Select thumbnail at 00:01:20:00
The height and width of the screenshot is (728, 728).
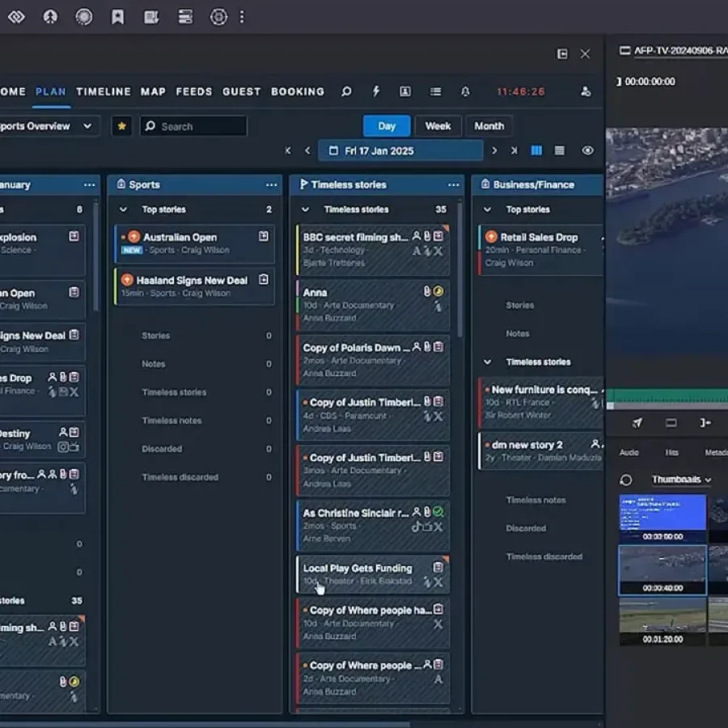(662, 621)
